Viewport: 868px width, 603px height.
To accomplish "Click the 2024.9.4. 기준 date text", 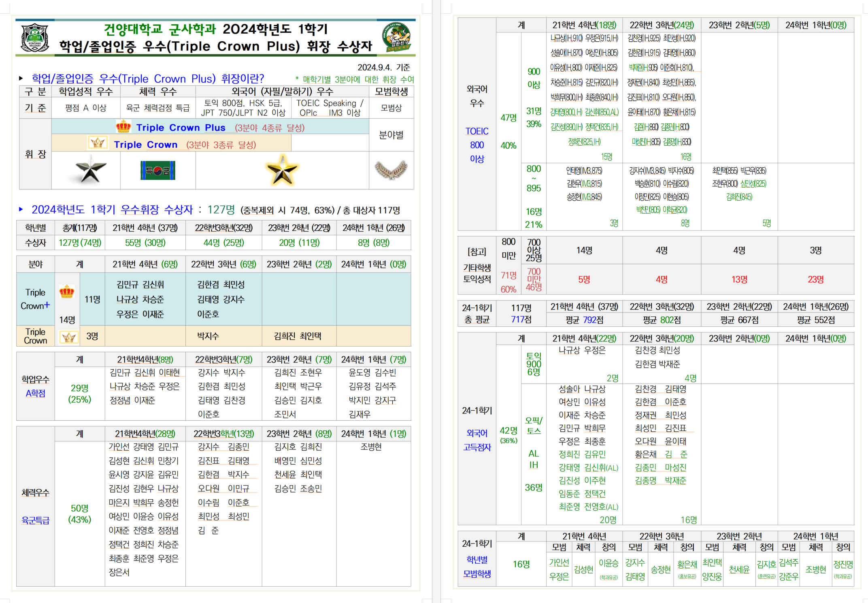I will [383, 67].
